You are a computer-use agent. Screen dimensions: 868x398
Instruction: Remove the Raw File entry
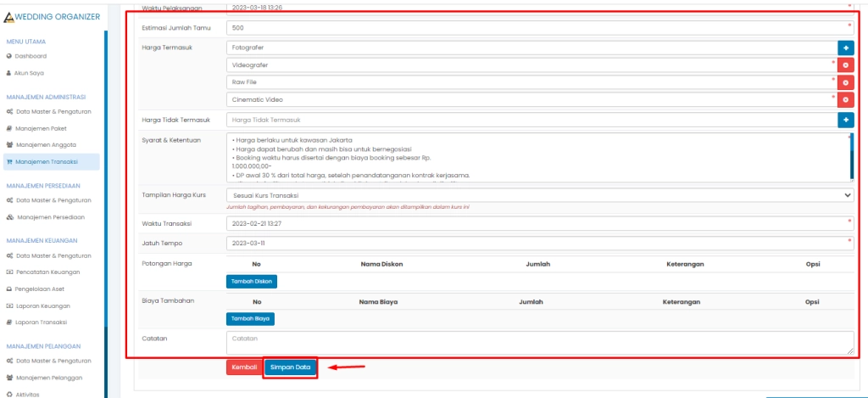click(x=845, y=82)
